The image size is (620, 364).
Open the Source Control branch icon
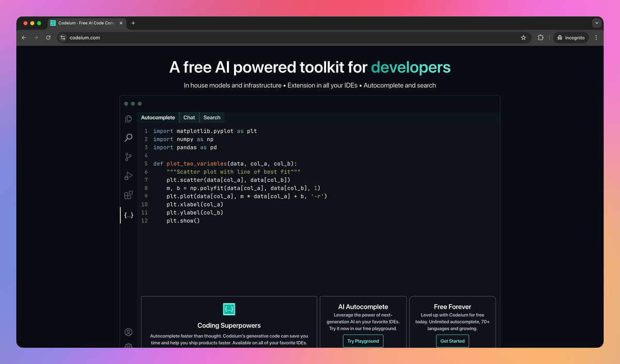[x=129, y=157]
